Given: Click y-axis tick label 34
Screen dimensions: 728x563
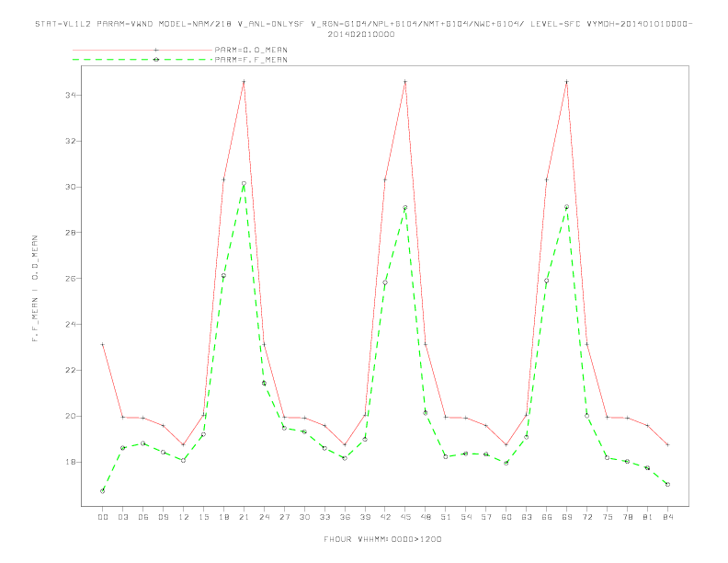Looking at the screenshot, I should (x=71, y=96).
